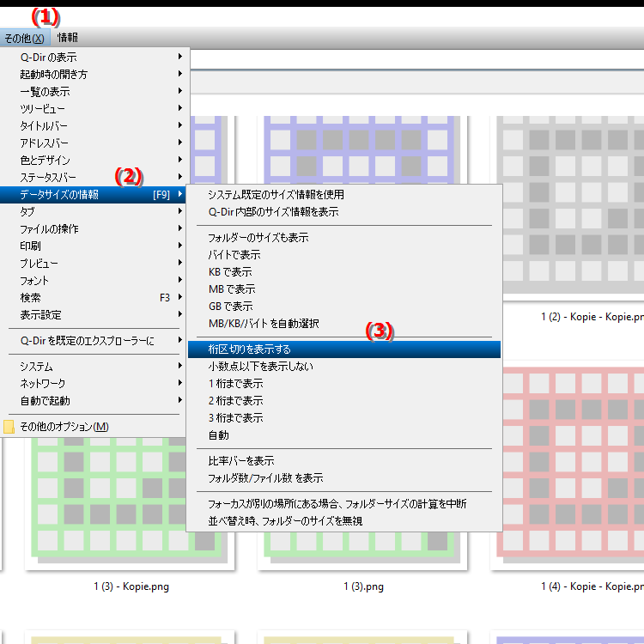Image resolution: width=644 pixels, height=644 pixels.
Task: Open プレビュー submenu
Action: pos(94,264)
